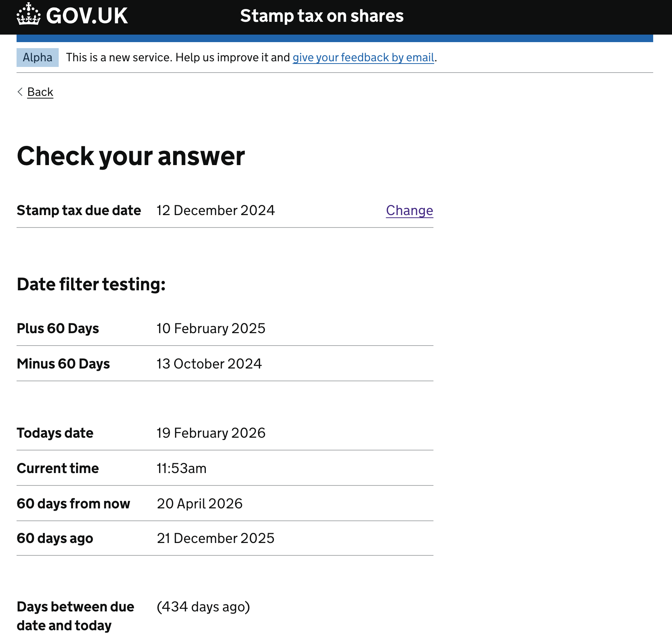Click the Date filter testing heading
The height and width of the screenshot is (640, 672).
tap(91, 285)
